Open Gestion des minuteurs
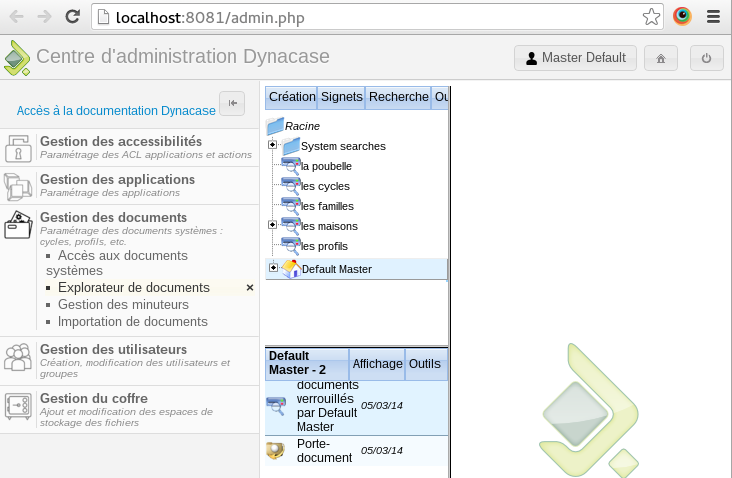Viewport: 732px width, 478px height. [x=123, y=304]
